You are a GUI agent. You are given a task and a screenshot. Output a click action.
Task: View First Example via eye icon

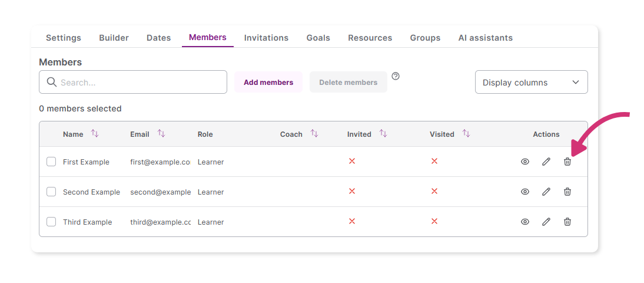pyautogui.click(x=525, y=162)
